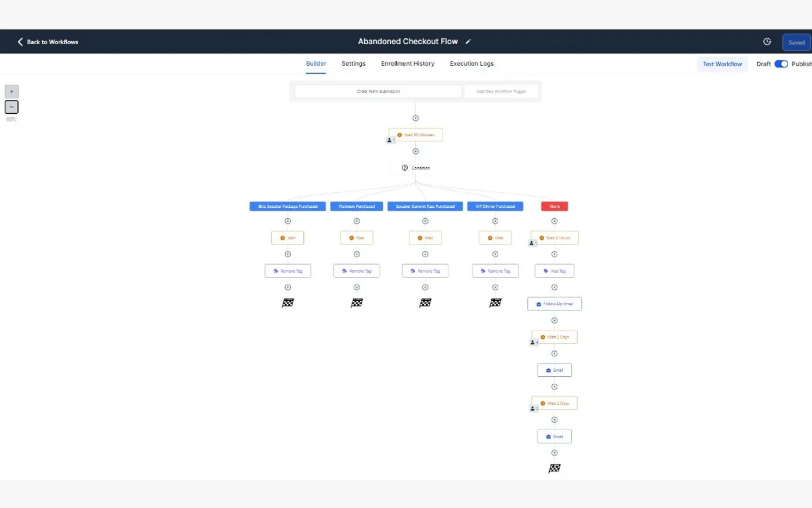Screen dimensions: 812x508
Task: Open the Email step just above the final flag
Action: click(554, 436)
